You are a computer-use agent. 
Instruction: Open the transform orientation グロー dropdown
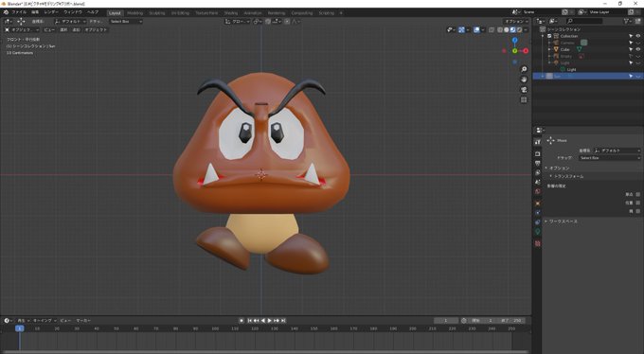coord(237,22)
